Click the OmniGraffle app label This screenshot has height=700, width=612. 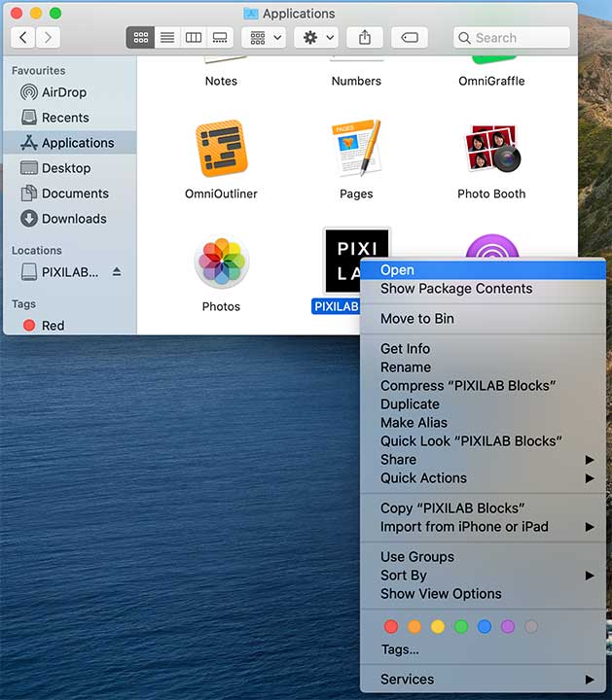491,81
